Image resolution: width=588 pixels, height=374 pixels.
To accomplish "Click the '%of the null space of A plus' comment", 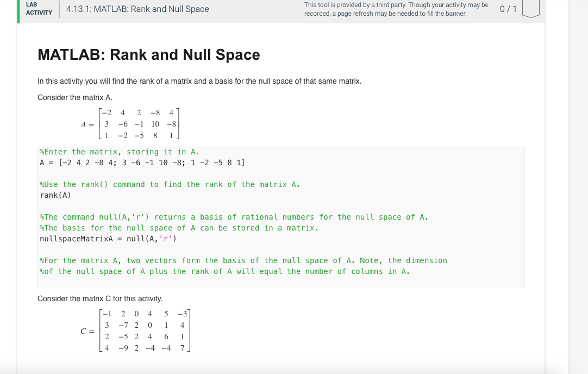I will (x=224, y=272).
